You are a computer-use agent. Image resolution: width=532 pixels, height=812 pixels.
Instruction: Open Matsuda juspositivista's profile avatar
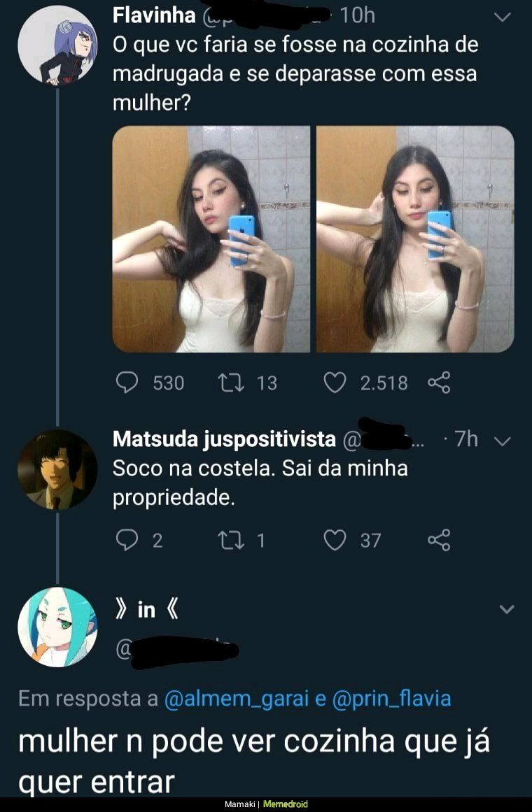pyautogui.click(x=57, y=470)
